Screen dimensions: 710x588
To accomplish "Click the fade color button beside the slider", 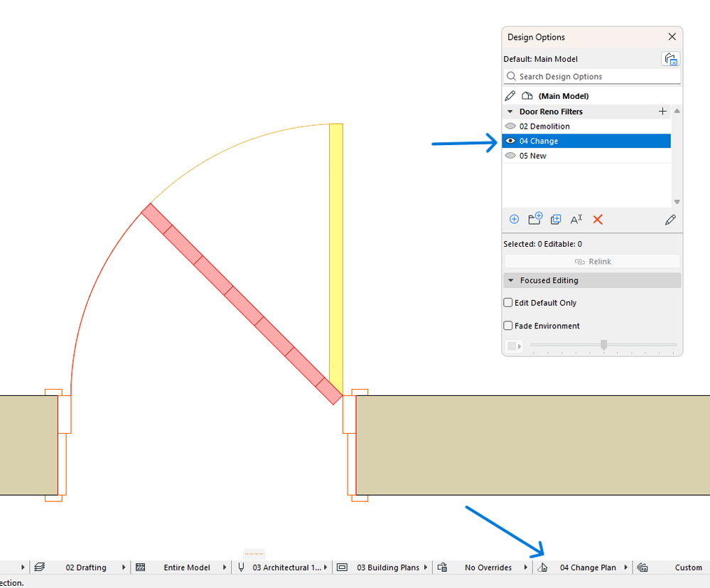I will (514, 346).
